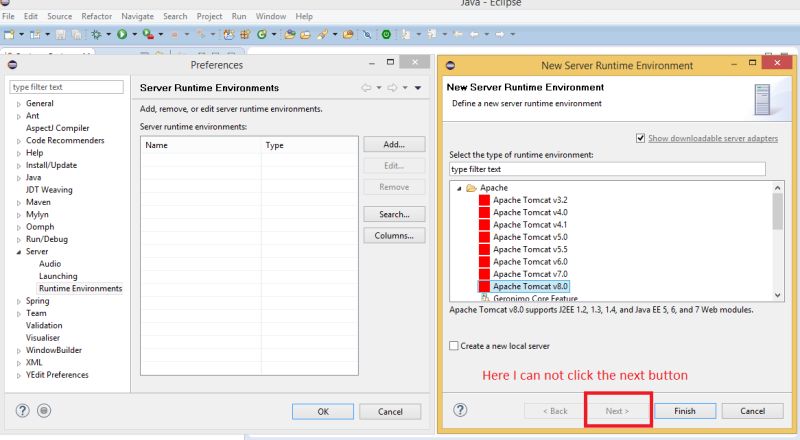This screenshot has width=800, height=440.
Task: Open the Refactor menu
Action: [x=96, y=16]
